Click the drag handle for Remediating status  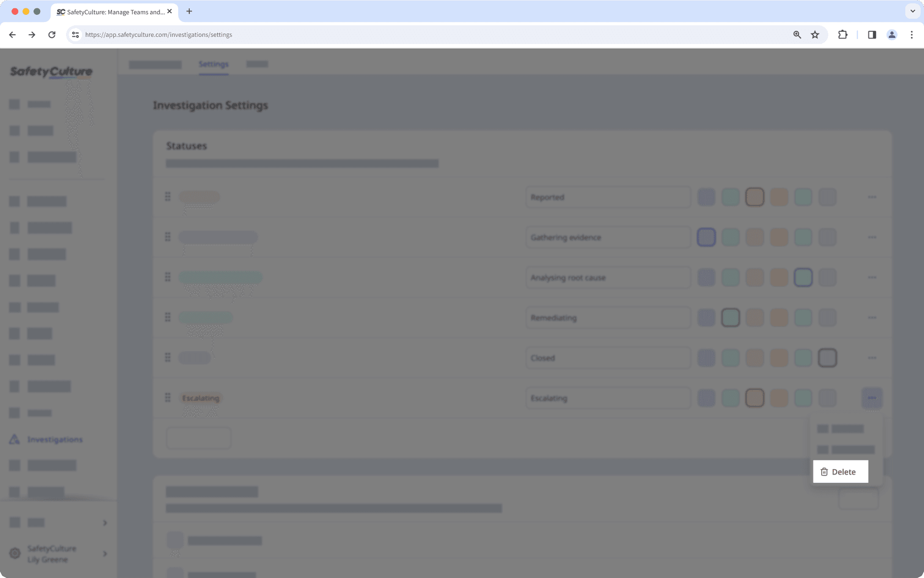[168, 317]
